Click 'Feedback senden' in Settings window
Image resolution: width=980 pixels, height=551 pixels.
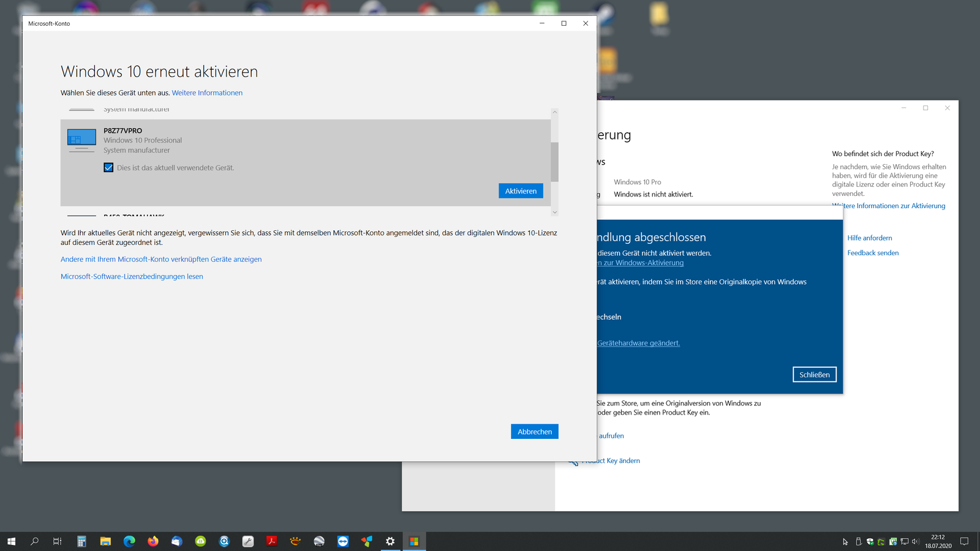[873, 253]
